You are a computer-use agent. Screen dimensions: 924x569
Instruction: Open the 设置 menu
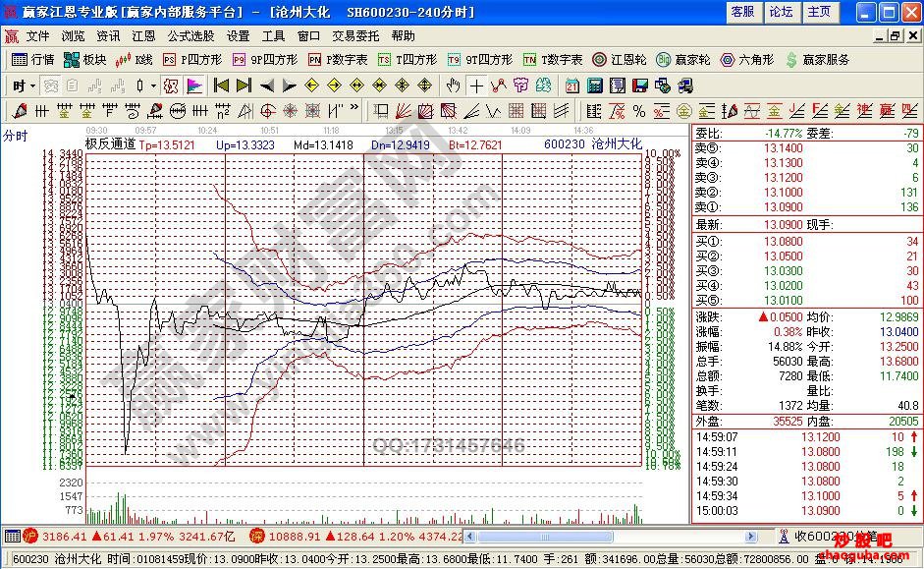(238, 36)
